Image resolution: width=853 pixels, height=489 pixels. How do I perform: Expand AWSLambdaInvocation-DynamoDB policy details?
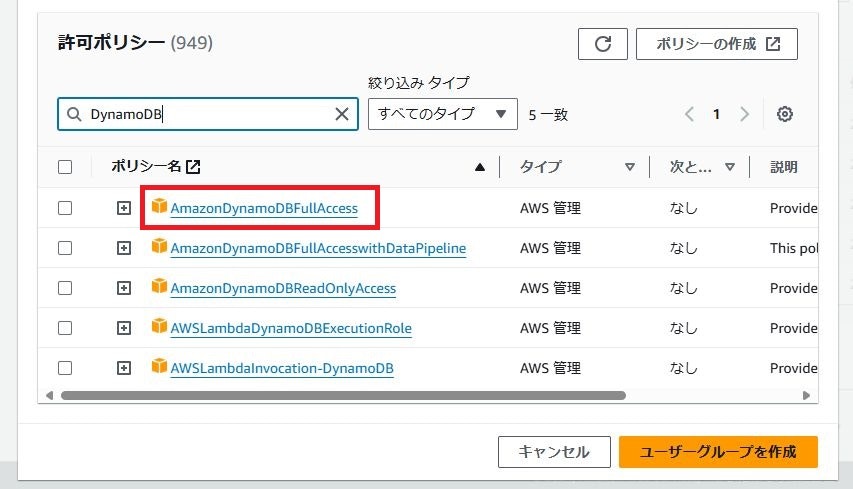[x=124, y=368]
